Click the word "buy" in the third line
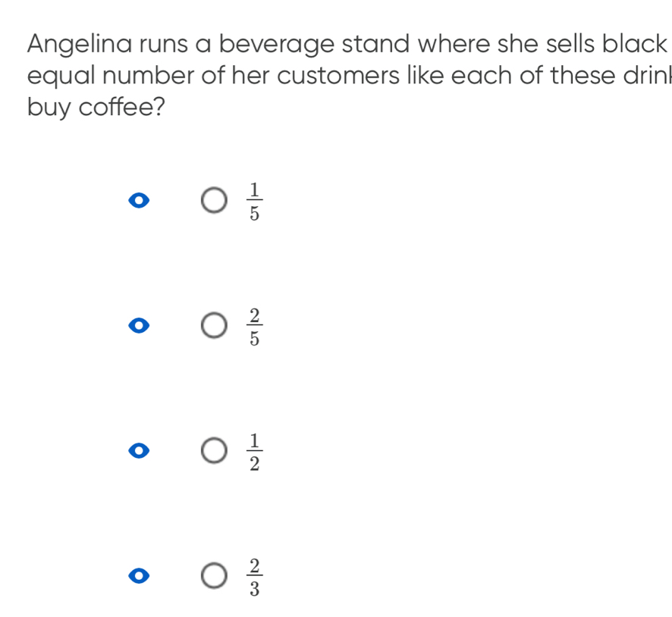672x617 pixels. point(47,108)
